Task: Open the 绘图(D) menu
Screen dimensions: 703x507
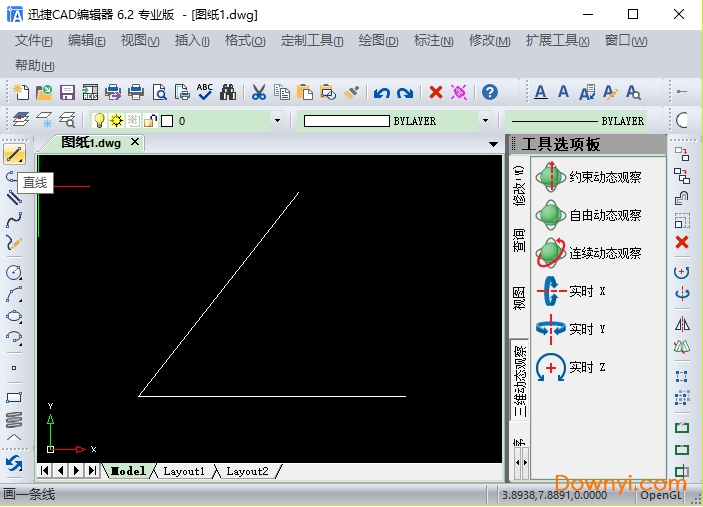Action: point(378,41)
